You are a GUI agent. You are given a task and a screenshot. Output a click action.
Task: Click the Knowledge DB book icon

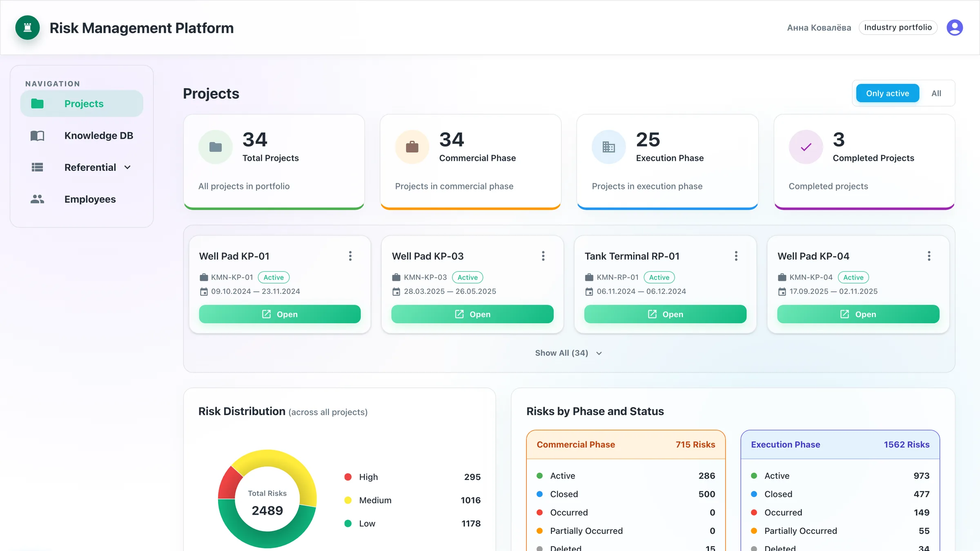pyautogui.click(x=37, y=136)
